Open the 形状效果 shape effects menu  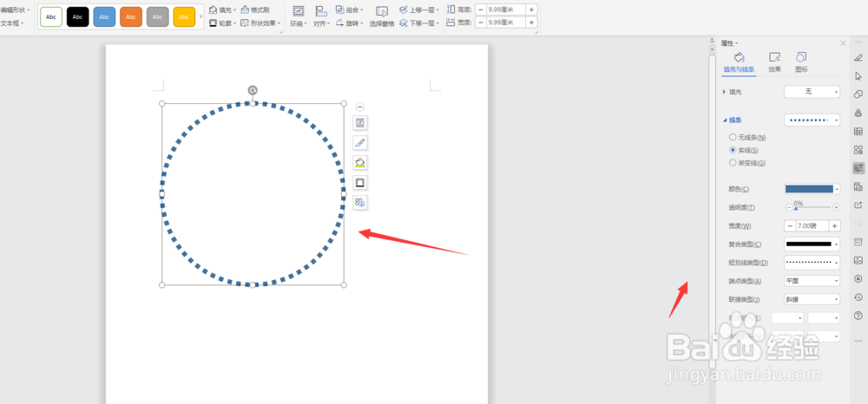(260, 23)
